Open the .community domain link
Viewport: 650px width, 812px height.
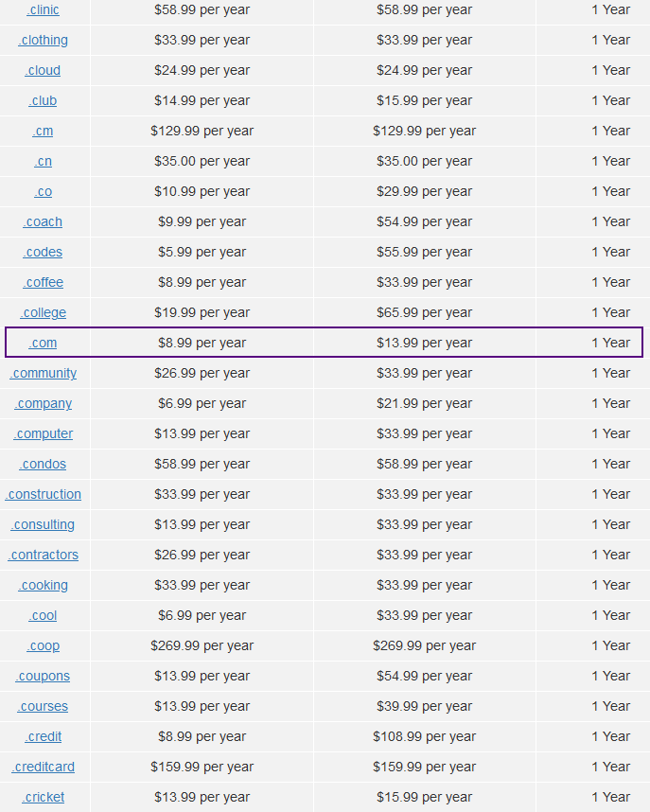[43, 374]
